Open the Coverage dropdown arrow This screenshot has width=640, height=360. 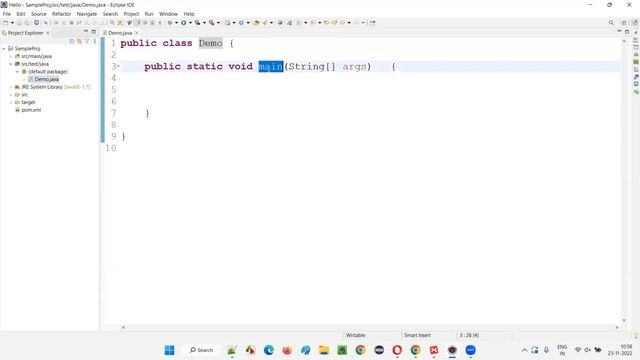pyautogui.click(x=204, y=23)
